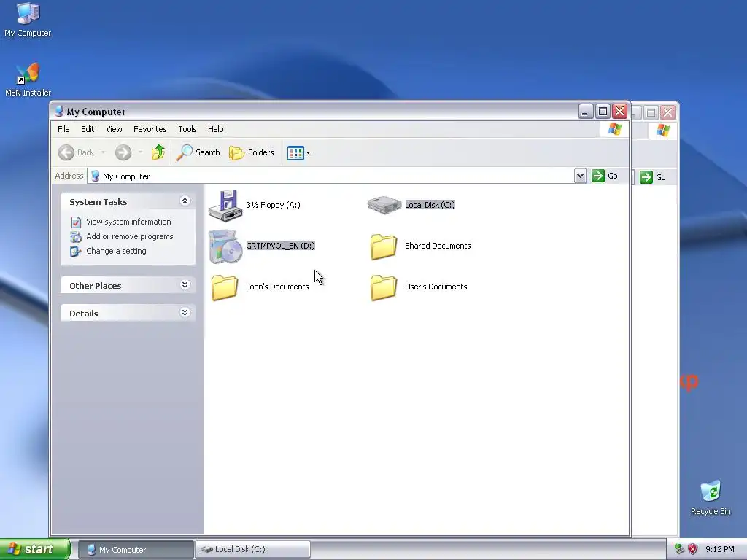Click the Windows flag logo in My Computer
This screenshot has height=560, width=747.
coord(614,129)
